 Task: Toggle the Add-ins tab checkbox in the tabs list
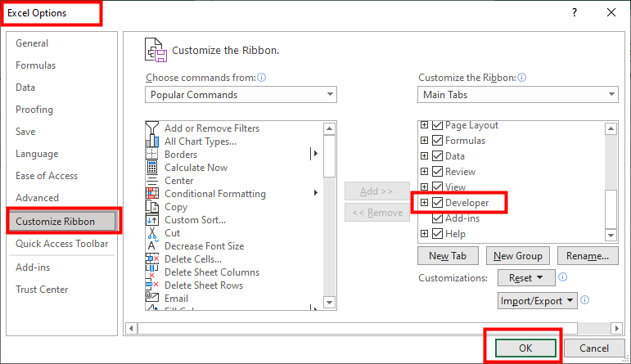(x=437, y=218)
